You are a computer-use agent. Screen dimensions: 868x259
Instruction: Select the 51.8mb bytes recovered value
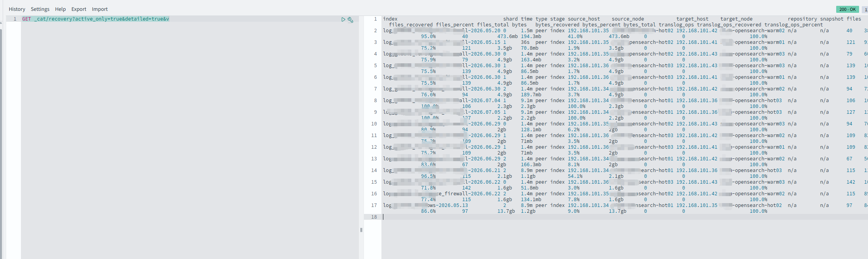529,188
